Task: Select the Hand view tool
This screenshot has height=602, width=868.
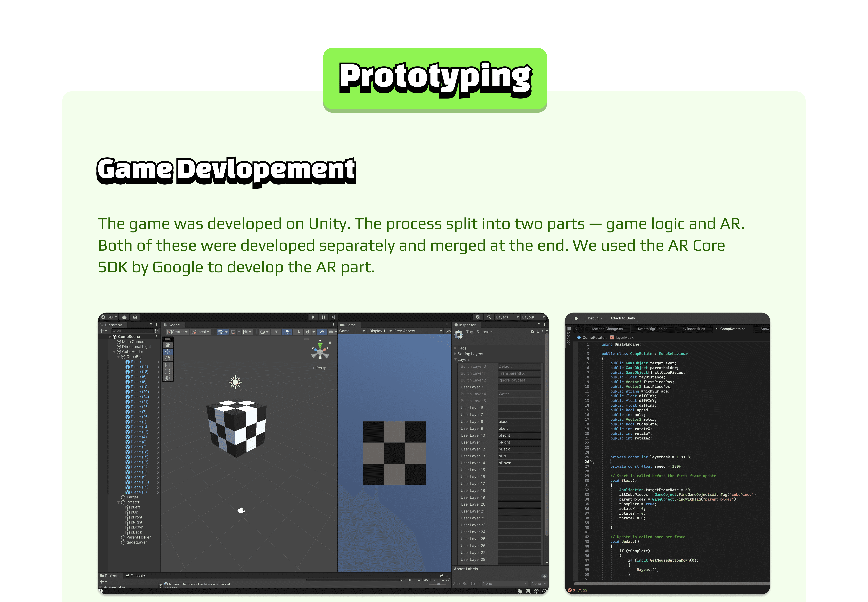Action: 168,345
